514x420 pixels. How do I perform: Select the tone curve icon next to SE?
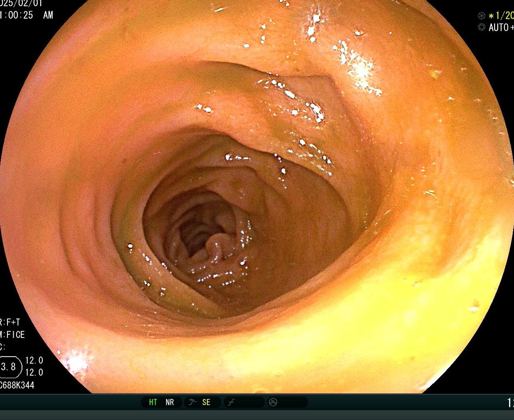pyautogui.click(x=192, y=402)
